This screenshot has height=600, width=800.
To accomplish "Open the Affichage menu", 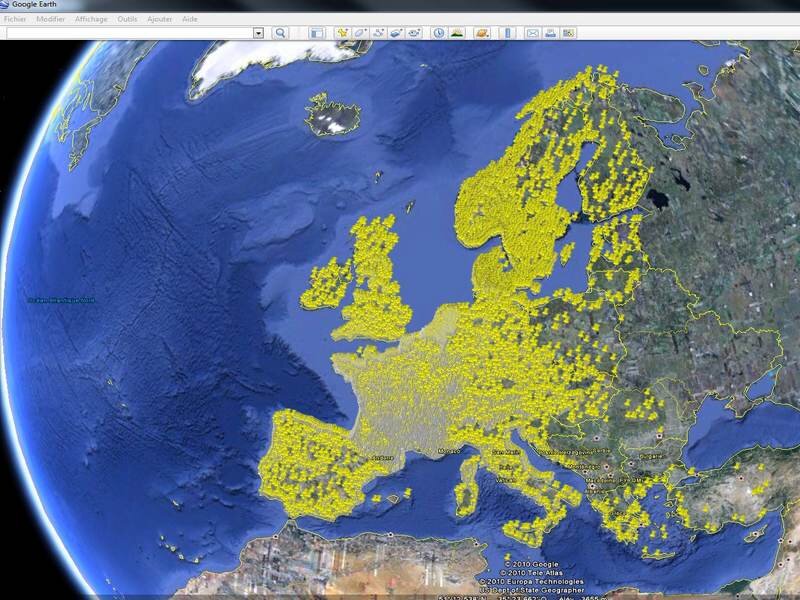I will 91,19.
